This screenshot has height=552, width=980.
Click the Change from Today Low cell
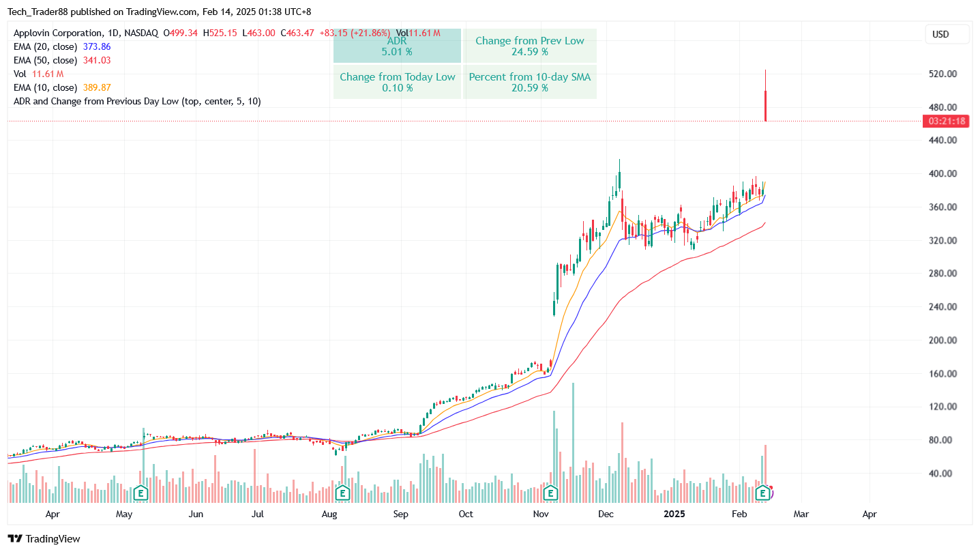[397, 82]
